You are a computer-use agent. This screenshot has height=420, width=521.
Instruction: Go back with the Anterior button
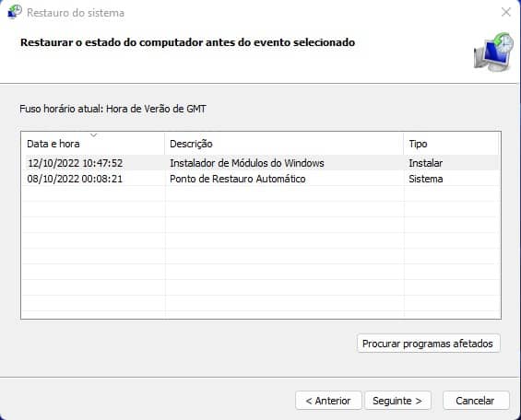click(x=328, y=401)
